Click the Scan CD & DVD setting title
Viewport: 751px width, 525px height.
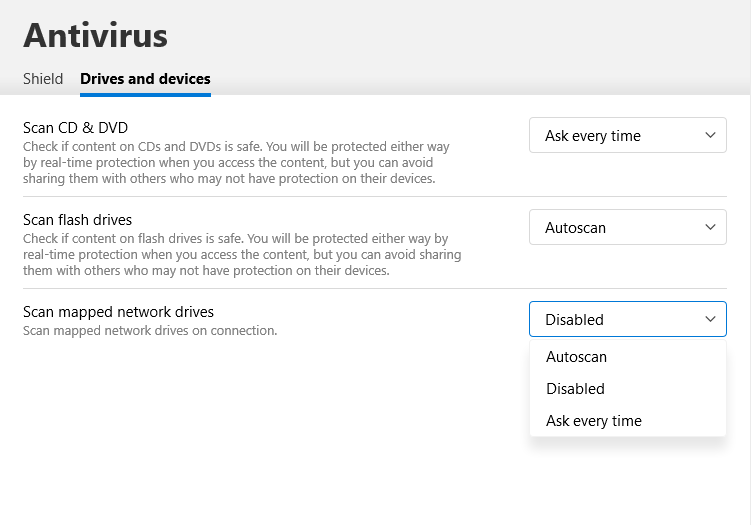(x=76, y=128)
